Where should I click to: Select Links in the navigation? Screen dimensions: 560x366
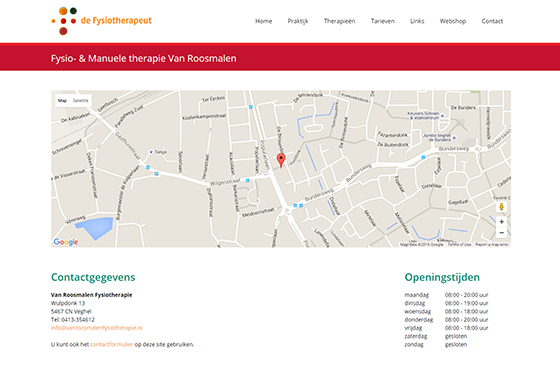(417, 21)
